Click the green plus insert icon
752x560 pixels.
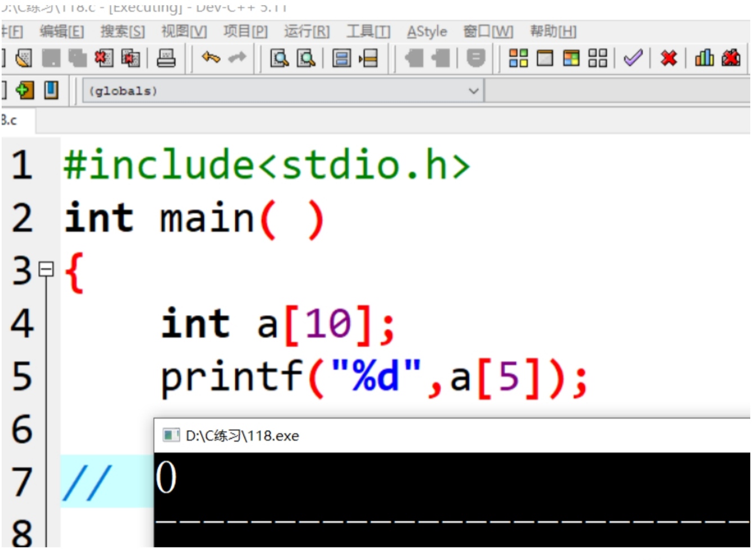coord(24,90)
